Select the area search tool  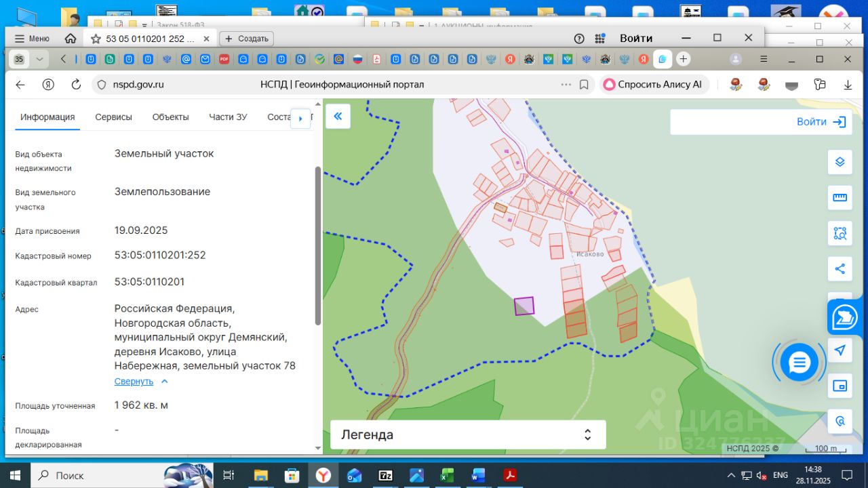pos(840,234)
